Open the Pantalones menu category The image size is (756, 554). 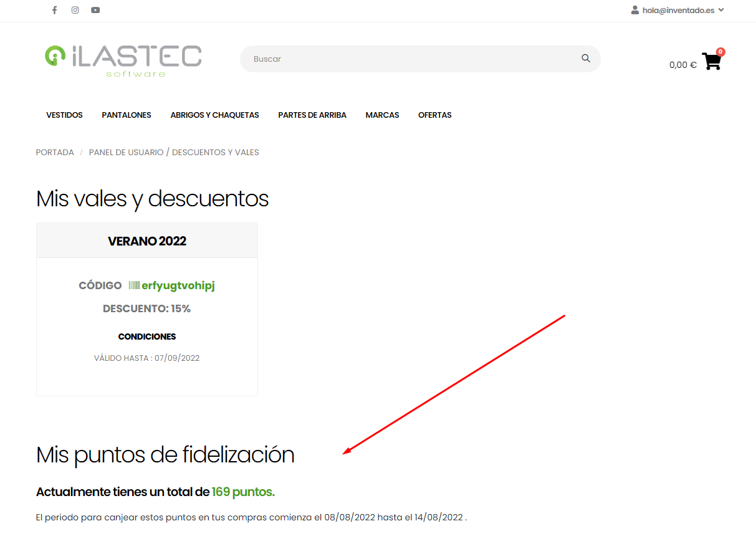[x=127, y=115]
